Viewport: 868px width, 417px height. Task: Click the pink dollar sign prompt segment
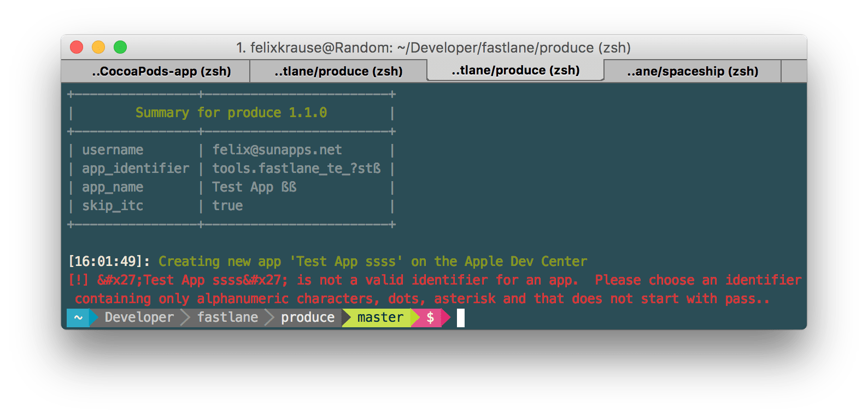click(x=430, y=317)
